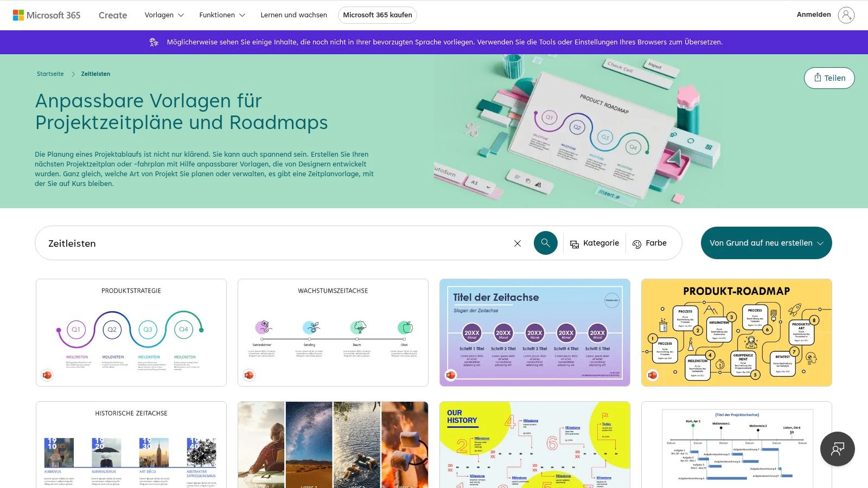Open the Our History template
Viewport: 868px width, 488px height.
[535, 445]
